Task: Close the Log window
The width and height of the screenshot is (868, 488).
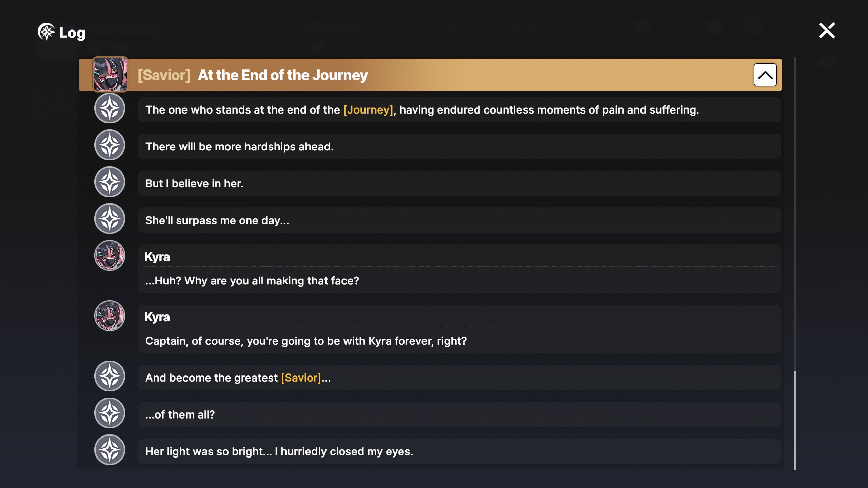Action: (x=827, y=30)
